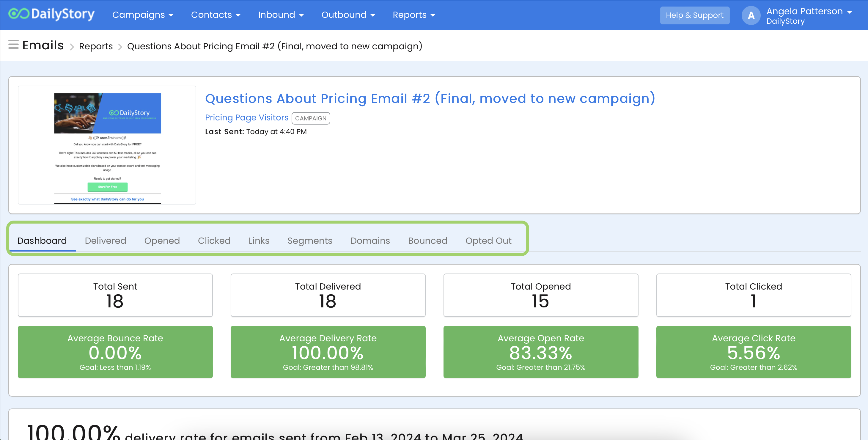
Task: Open the email preview thumbnail
Action: (107, 145)
